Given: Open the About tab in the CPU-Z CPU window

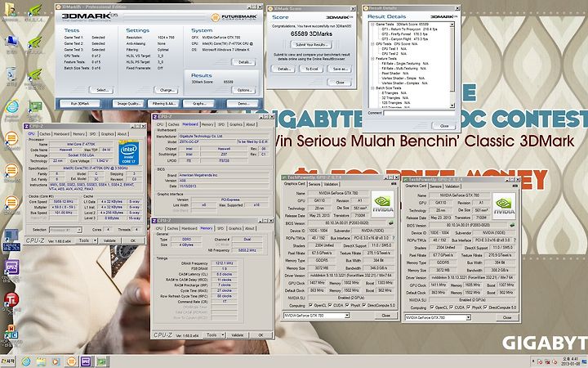Looking at the screenshot, I should click(122, 133).
